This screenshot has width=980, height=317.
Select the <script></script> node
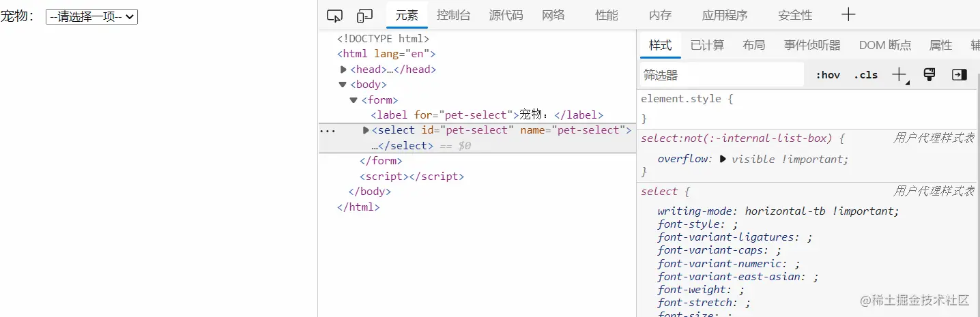412,176
